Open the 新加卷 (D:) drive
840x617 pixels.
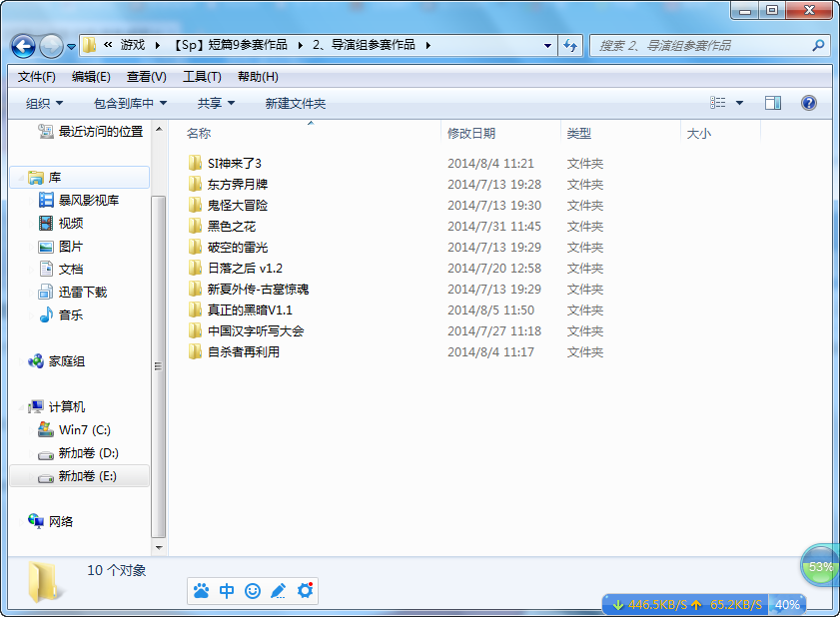pyautogui.click(x=78, y=453)
